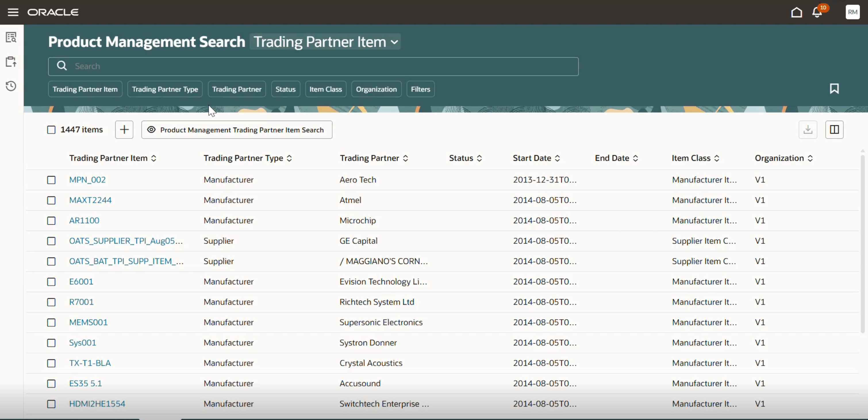This screenshot has width=868, height=420.
Task: Click the search input field
Action: pyautogui.click(x=313, y=66)
